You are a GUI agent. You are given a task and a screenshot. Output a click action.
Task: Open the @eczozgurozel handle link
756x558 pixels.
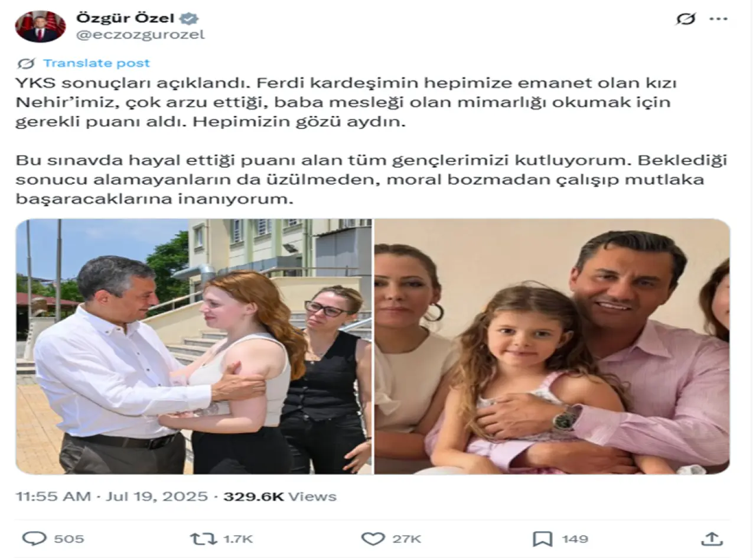(x=140, y=35)
